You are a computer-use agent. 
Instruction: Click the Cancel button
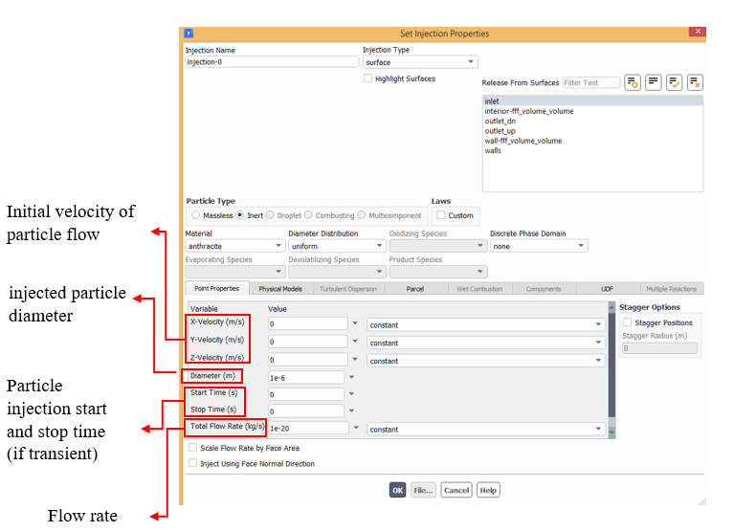(x=456, y=490)
